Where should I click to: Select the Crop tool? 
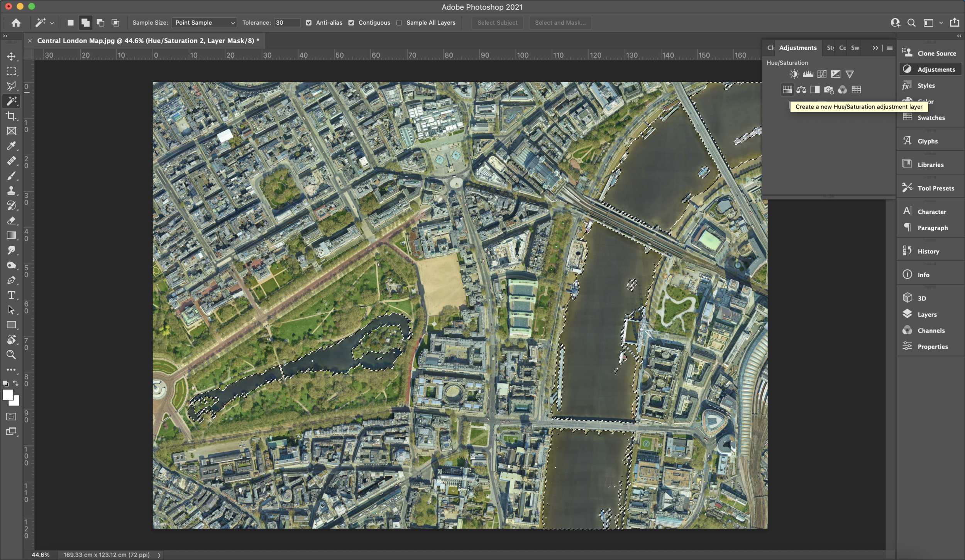(11, 116)
